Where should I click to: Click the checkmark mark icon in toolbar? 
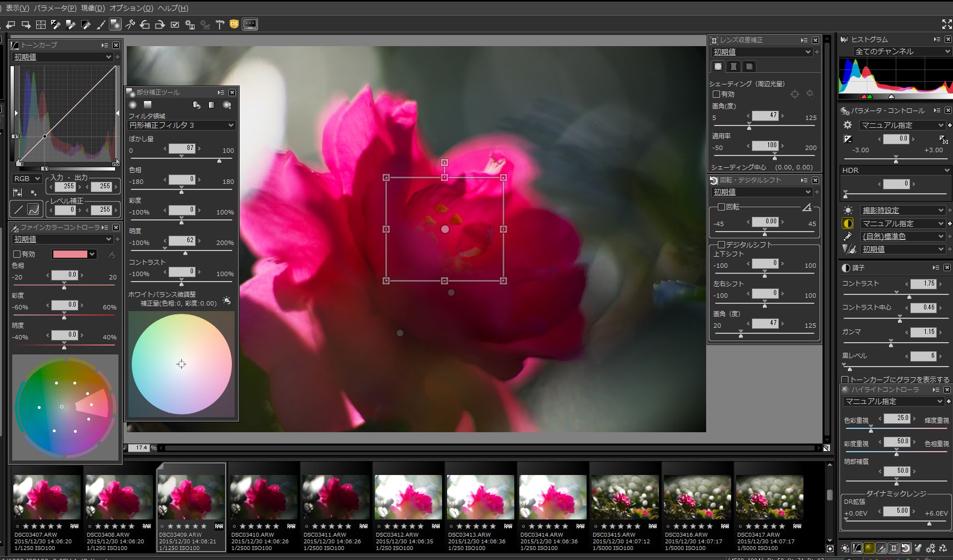175,24
